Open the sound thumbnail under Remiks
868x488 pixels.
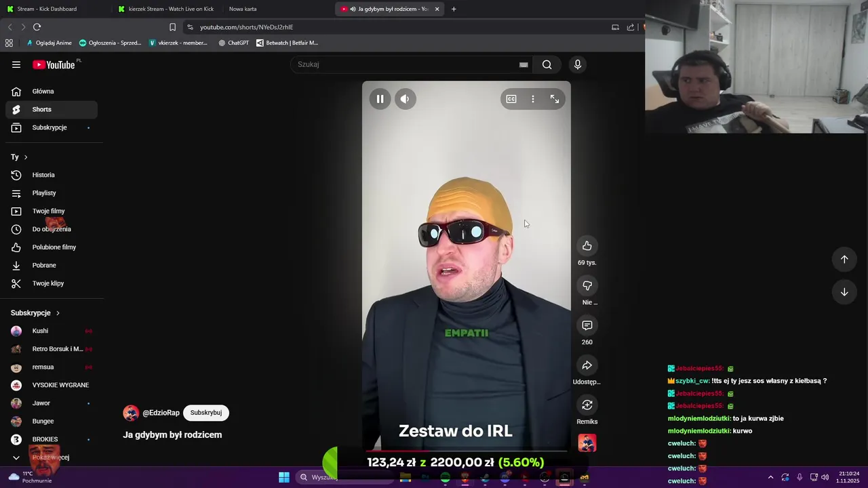click(587, 443)
